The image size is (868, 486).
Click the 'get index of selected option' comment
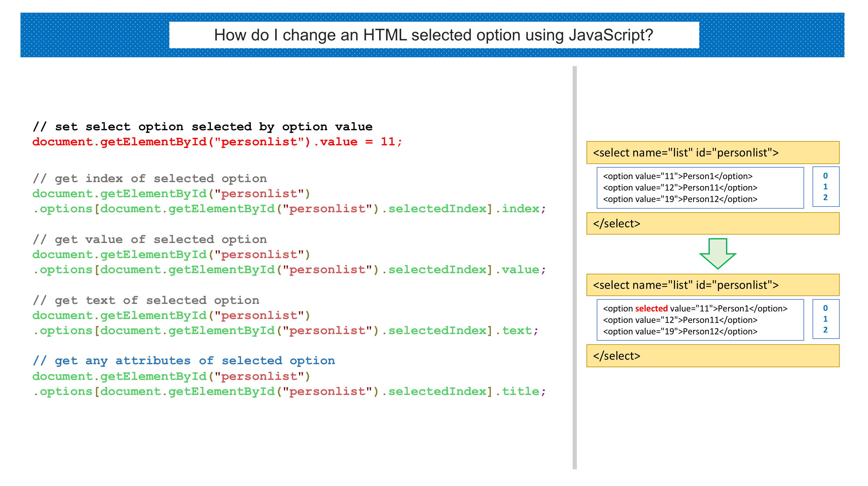[150, 178]
